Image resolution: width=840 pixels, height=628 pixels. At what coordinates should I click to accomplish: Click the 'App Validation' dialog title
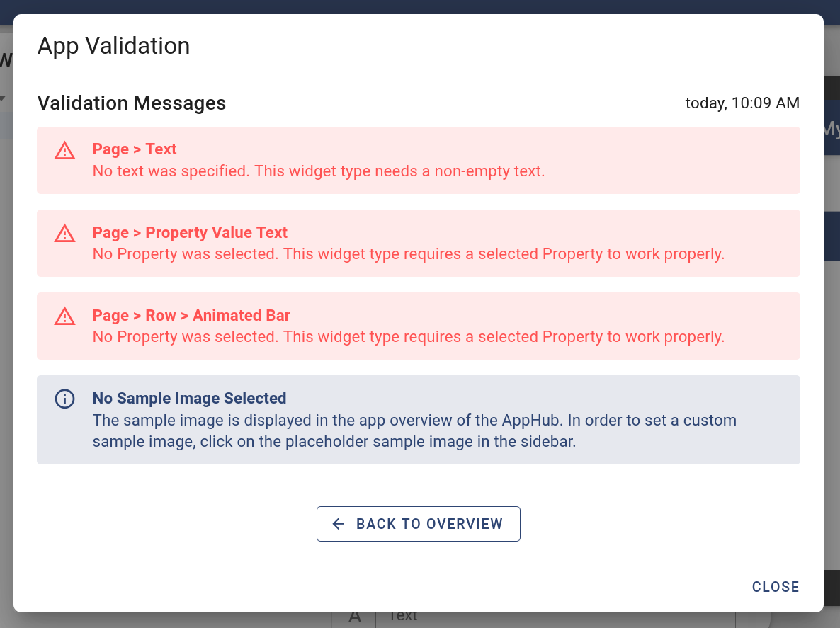(113, 46)
